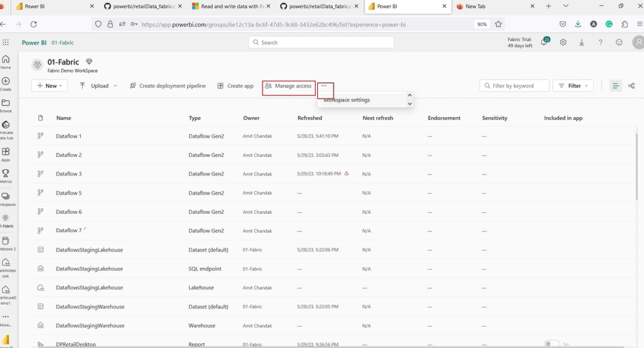
Task: Click the Endorsement column header
Action: (444, 118)
